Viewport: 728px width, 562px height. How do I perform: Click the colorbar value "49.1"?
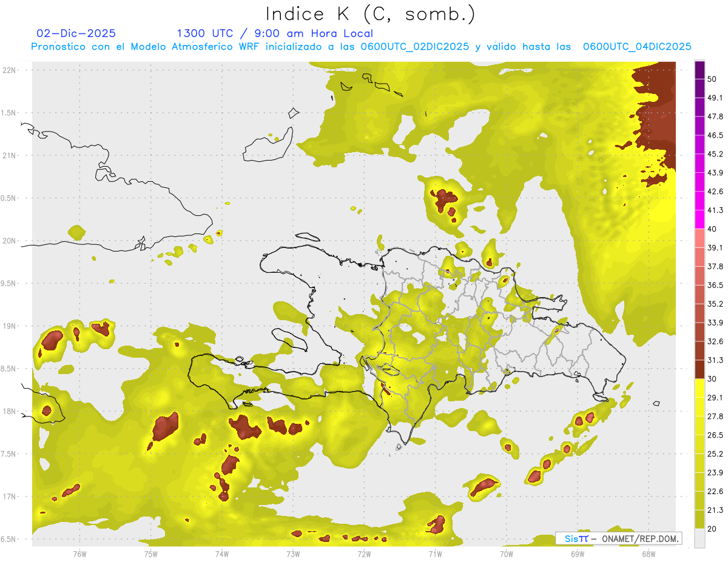coord(716,98)
